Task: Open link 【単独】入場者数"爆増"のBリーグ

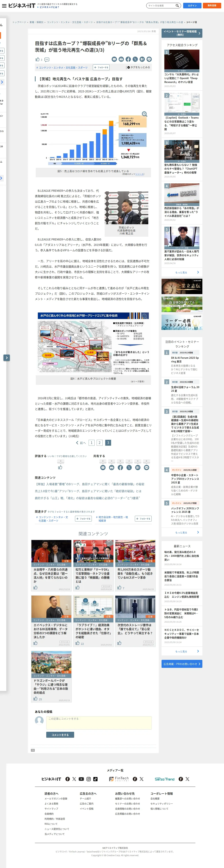Action: point(89,484)
